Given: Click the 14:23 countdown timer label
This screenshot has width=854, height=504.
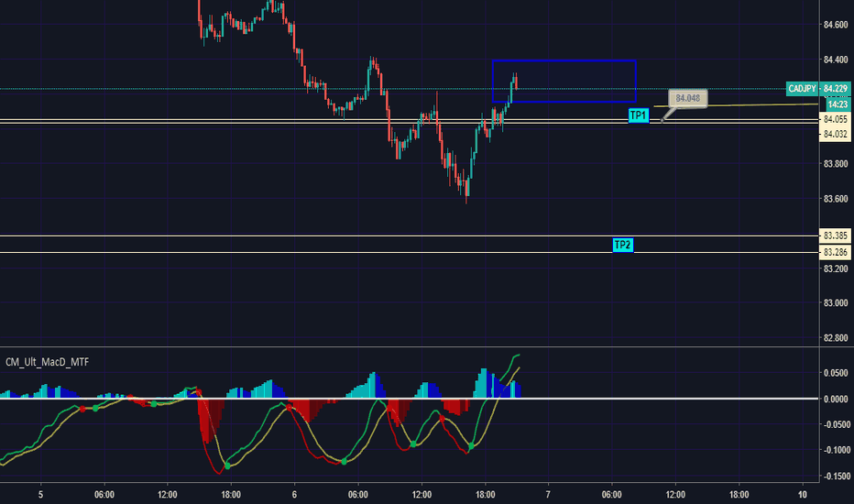Looking at the screenshot, I should click(x=838, y=104).
